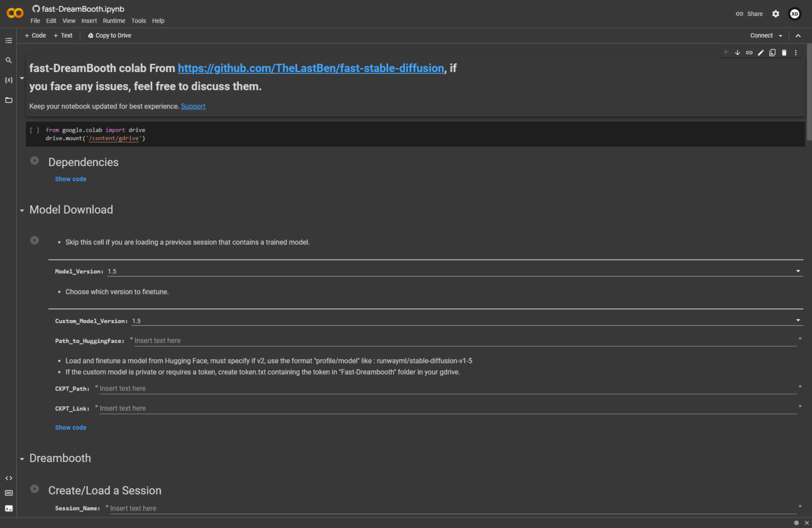812x528 pixels.
Task: Open the code snippets panel
Action: (8, 478)
